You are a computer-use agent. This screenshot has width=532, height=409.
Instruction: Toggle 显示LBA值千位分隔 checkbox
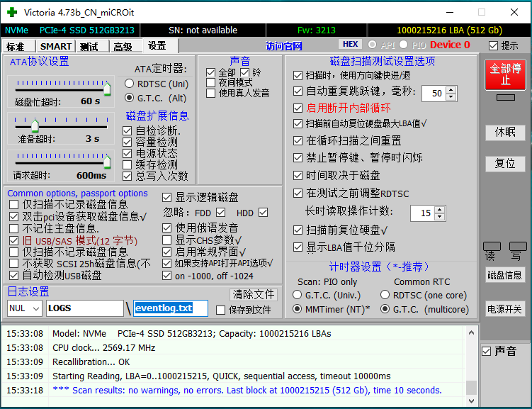pyautogui.click(x=298, y=247)
